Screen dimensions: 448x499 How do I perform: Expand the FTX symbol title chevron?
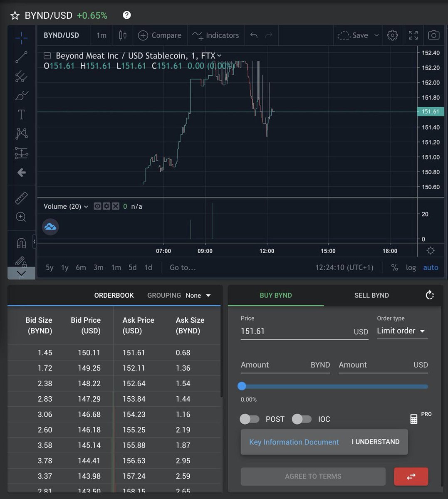(x=219, y=56)
